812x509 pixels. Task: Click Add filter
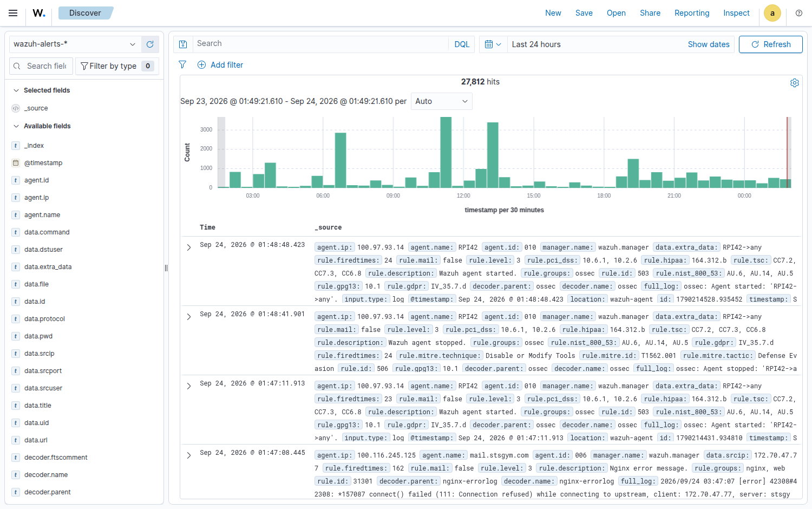coord(220,65)
